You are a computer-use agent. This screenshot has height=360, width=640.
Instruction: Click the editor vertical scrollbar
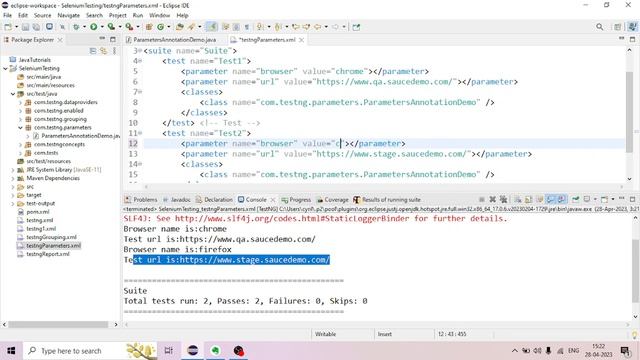pyautogui.click(x=629, y=112)
